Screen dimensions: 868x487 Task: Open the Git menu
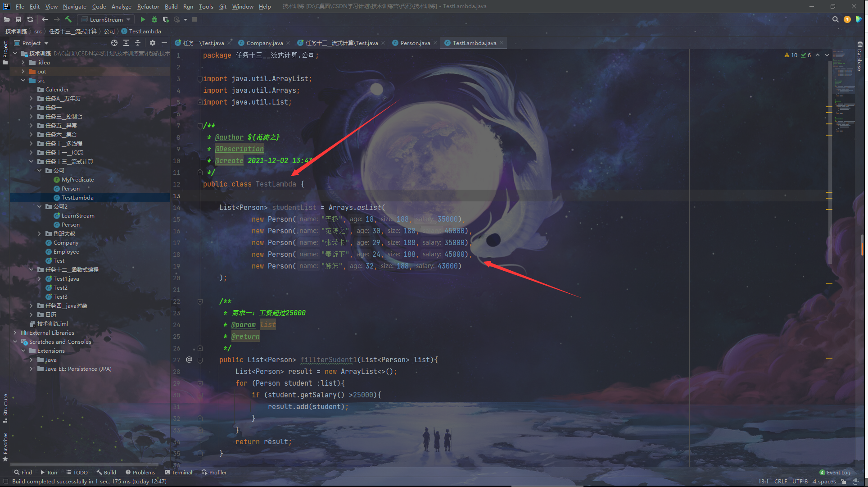click(223, 6)
